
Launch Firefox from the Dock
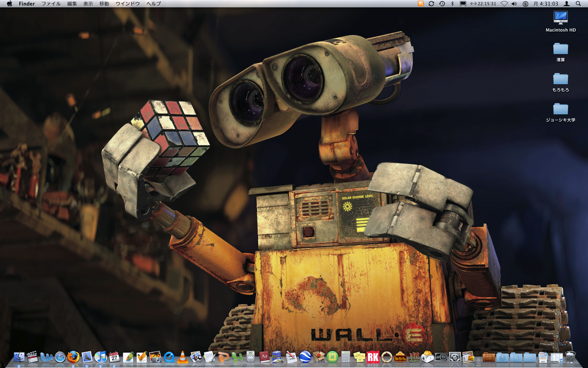[73, 357]
